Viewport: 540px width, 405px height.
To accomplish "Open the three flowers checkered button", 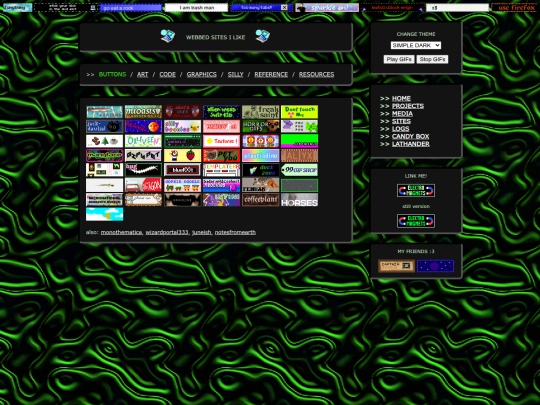I will pyautogui.click(x=260, y=141).
